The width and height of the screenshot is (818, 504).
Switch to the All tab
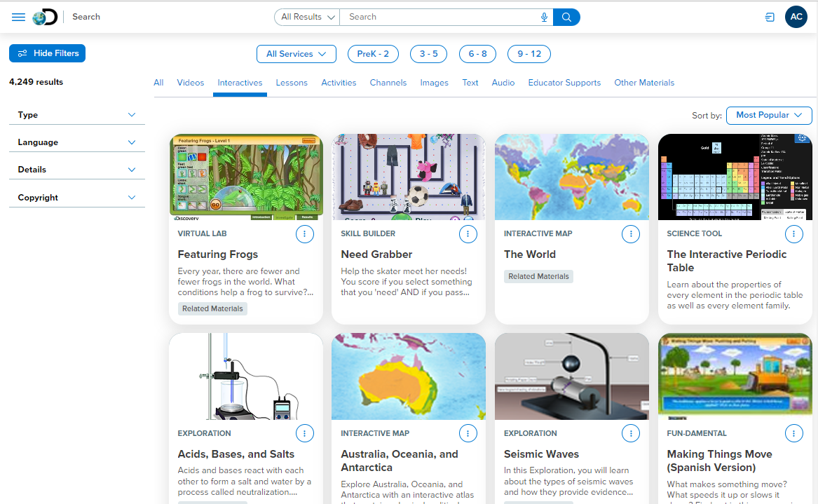(158, 83)
